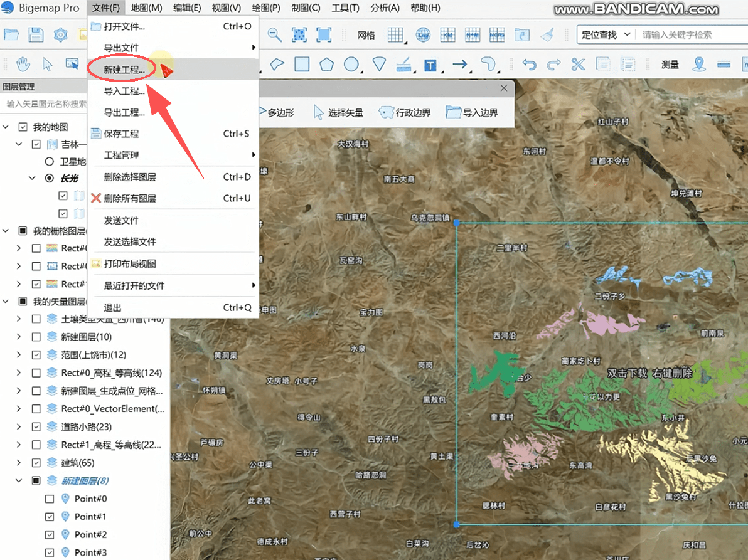Click the undo arrow icon
The image size is (748, 560).
click(529, 64)
